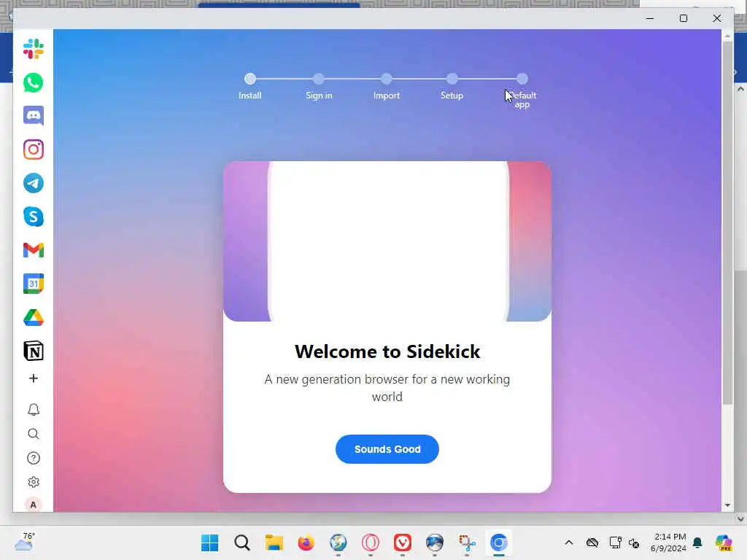Open the Copilot preview icon

724,542
